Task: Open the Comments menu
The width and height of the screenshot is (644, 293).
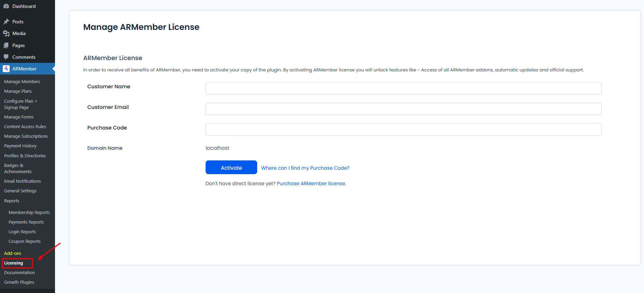Action: (24, 57)
